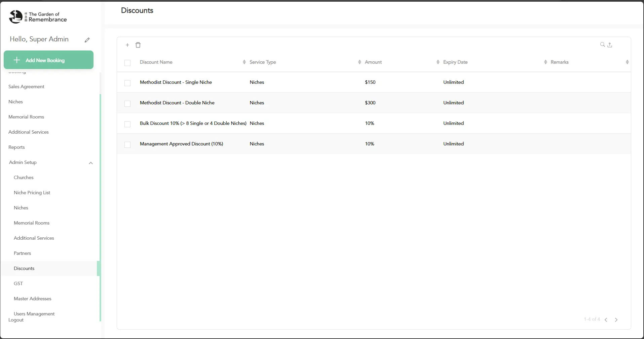Screen dimensions: 644x339
Task: Go to next page arrow
Action: [616, 320]
